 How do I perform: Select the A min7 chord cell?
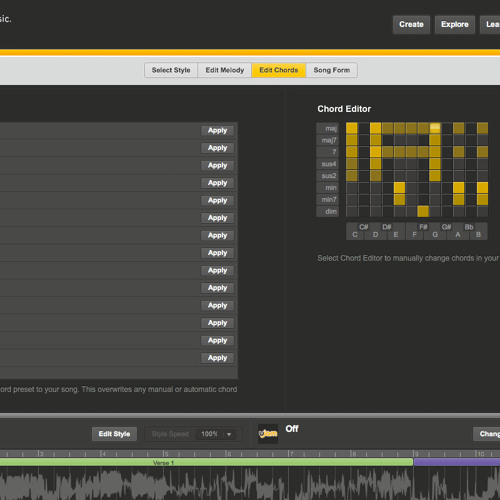pyautogui.click(x=459, y=200)
